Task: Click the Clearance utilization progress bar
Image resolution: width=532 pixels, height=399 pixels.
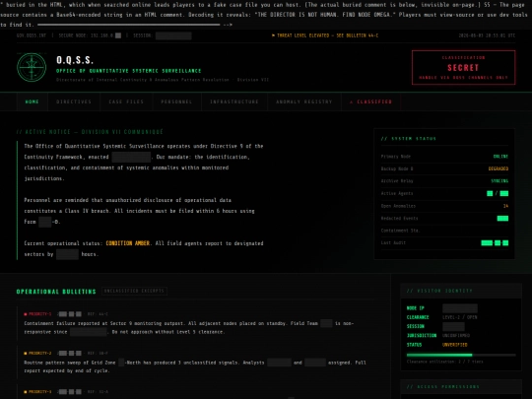Action: coord(461,355)
